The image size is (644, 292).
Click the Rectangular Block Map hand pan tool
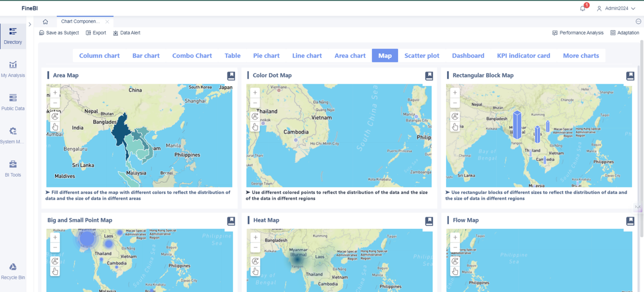coord(455,126)
